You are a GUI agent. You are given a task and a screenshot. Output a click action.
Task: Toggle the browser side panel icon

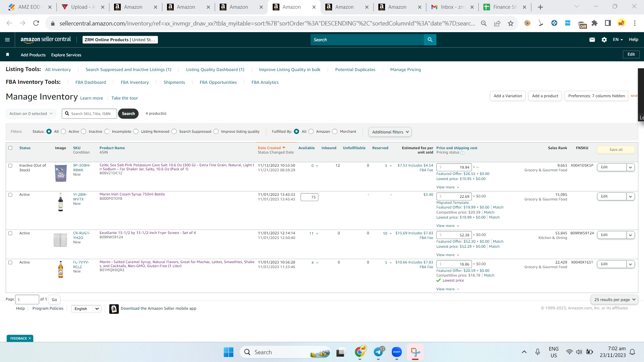(x=608, y=23)
